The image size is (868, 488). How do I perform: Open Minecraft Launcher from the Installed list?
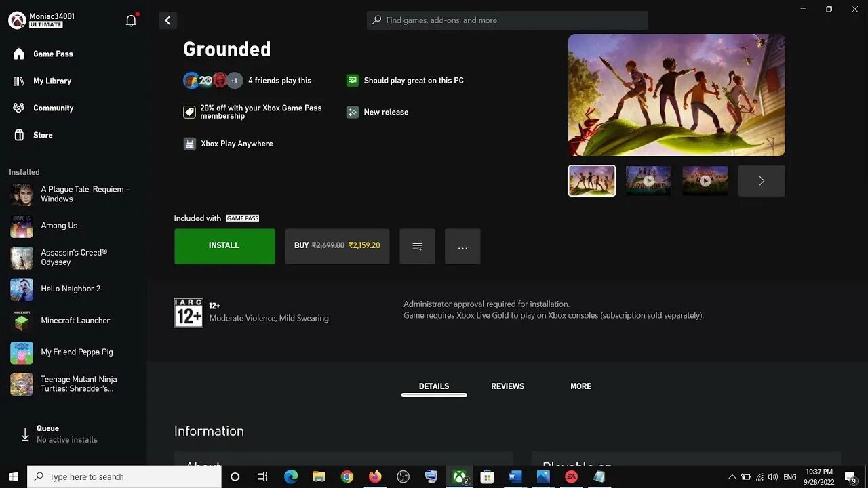coord(75,320)
